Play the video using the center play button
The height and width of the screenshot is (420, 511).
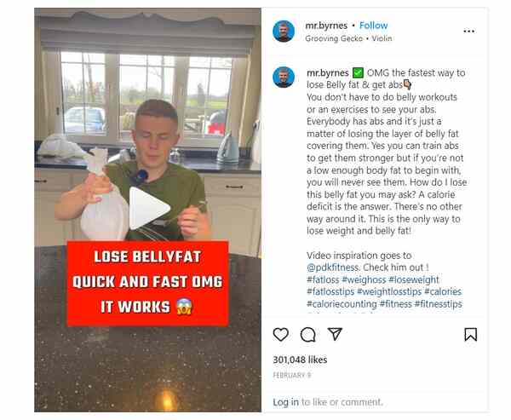click(149, 208)
